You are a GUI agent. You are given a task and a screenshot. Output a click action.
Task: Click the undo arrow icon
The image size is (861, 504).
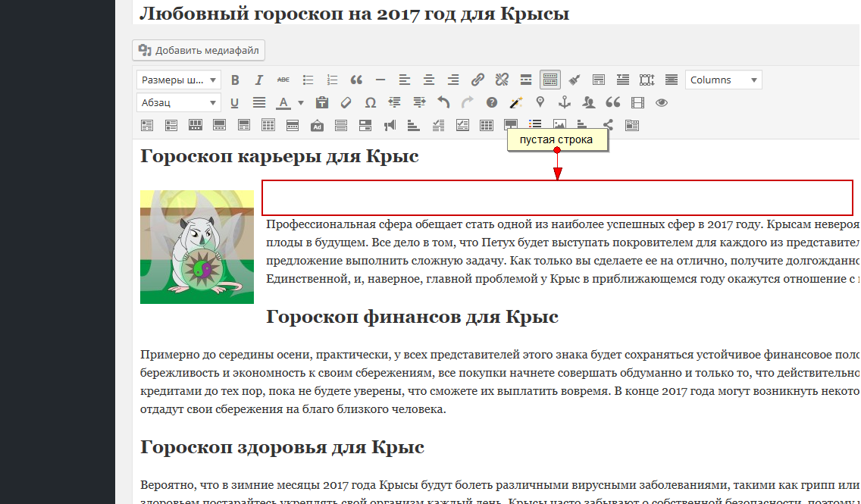[x=443, y=102]
